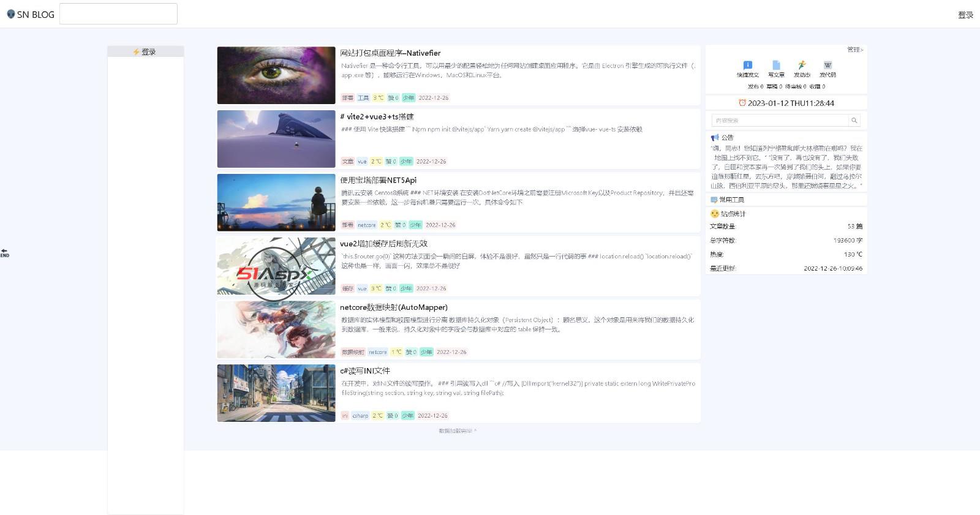Select the 登录 item in left sidebar
The width and height of the screenshot is (980, 515).
[145, 52]
